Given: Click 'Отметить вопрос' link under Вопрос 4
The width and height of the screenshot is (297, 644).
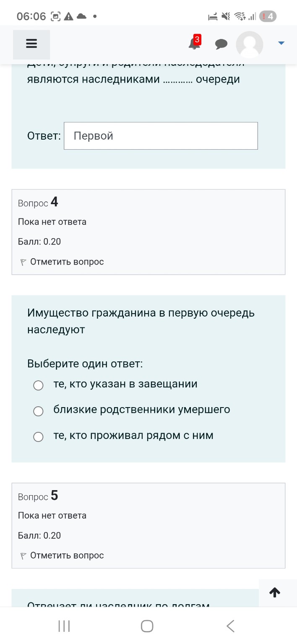Looking at the screenshot, I should [65, 261].
